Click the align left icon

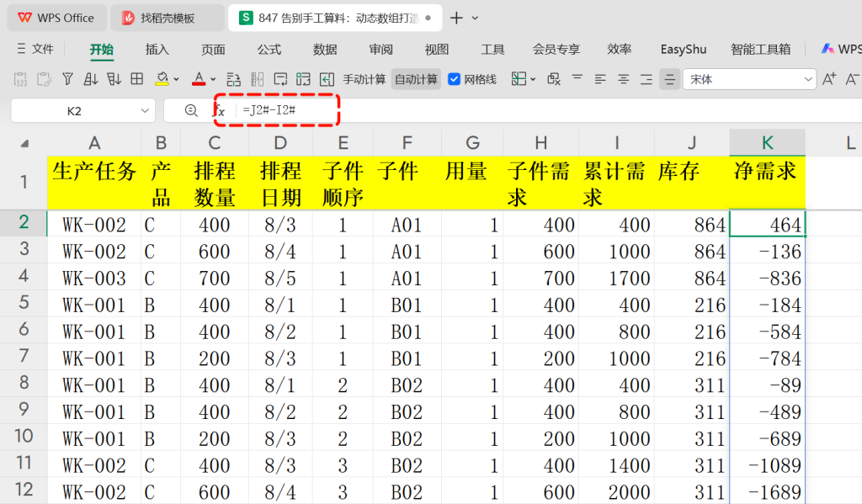600,80
